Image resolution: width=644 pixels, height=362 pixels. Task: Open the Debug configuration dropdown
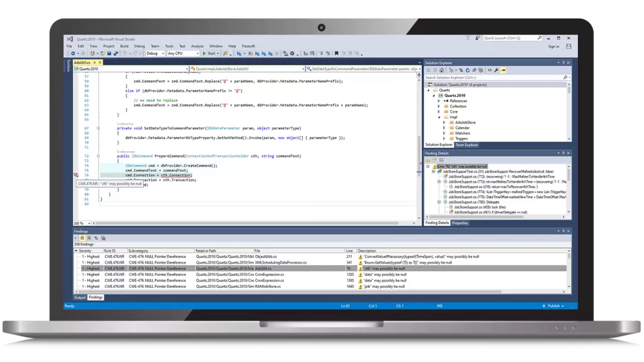click(155, 54)
